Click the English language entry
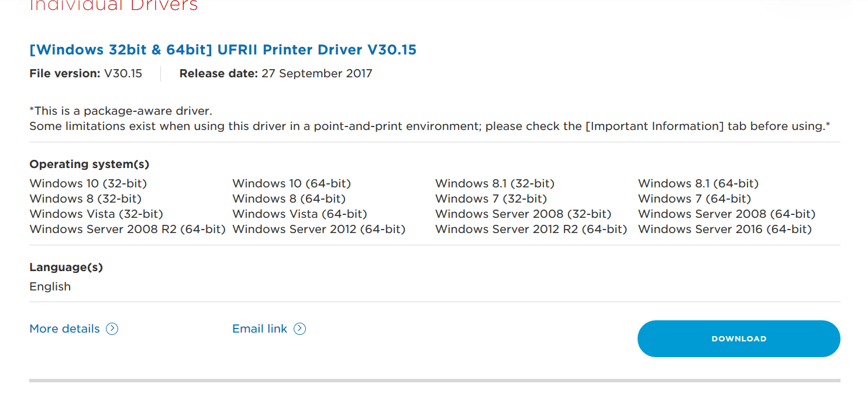 point(50,286)
